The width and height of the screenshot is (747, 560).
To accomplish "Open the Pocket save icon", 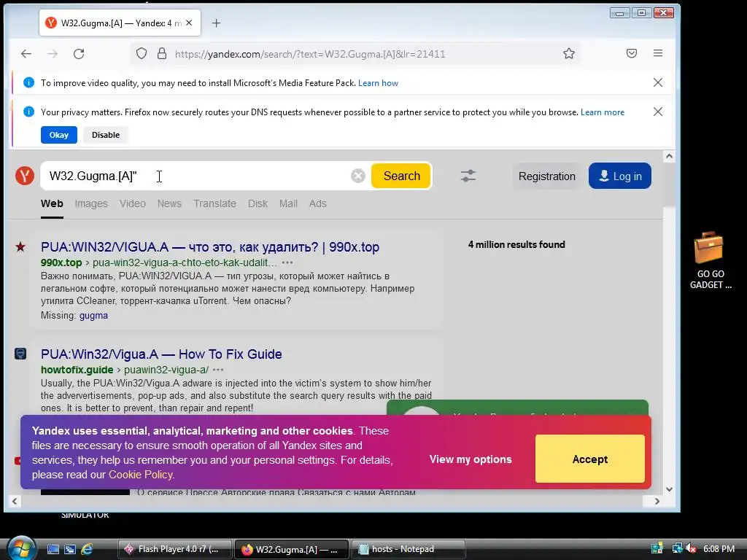I will point(632,53).
